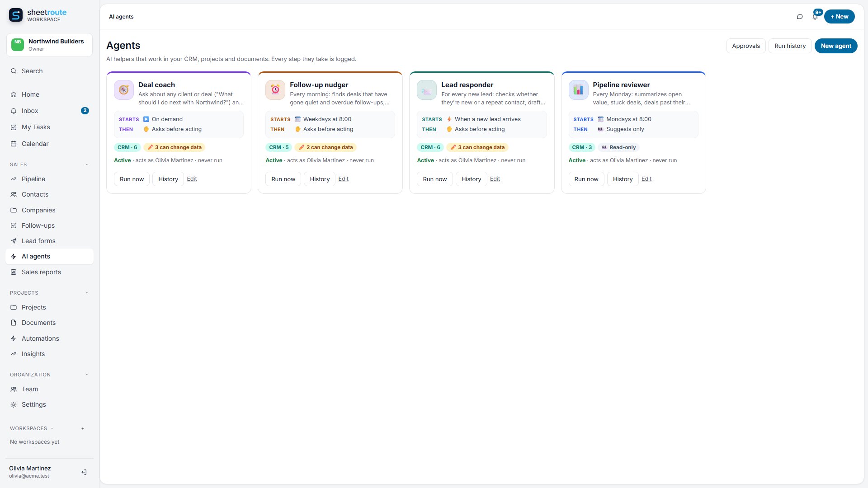Open Run history
Viewport: 868px width, 488px height.
[790, 46]
